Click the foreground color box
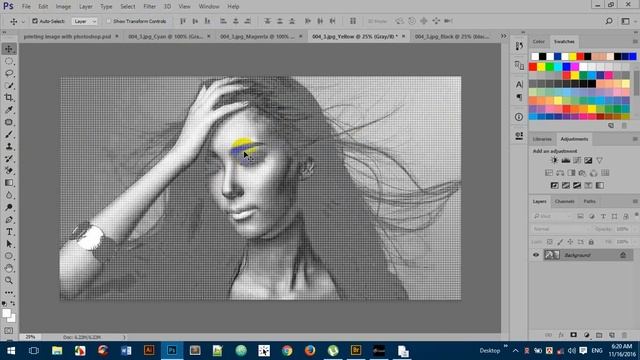This screenshot has height=360, width=640. [6, 313]
